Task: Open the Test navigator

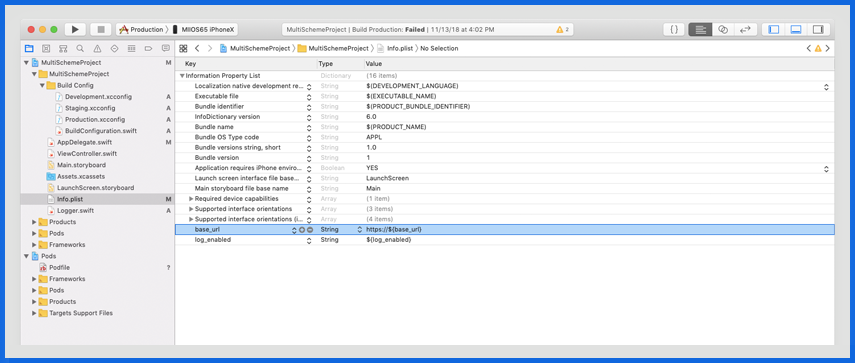Action: pyautogui.click(x=114, y=48)
